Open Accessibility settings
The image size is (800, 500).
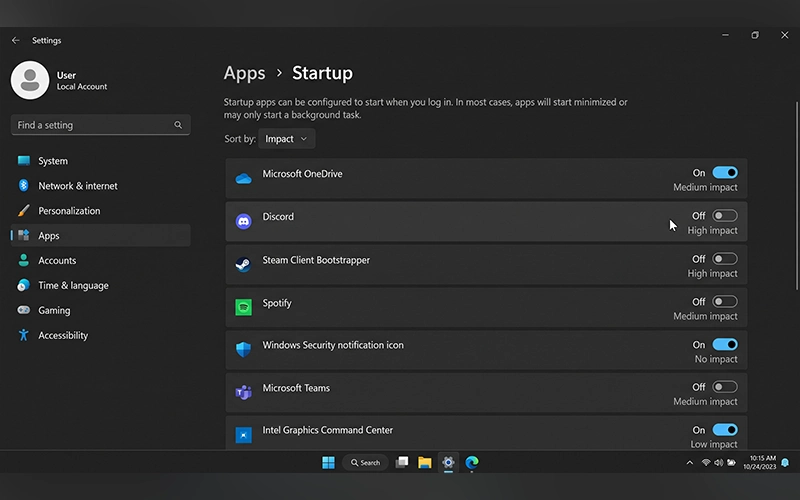tap(101, 335)
